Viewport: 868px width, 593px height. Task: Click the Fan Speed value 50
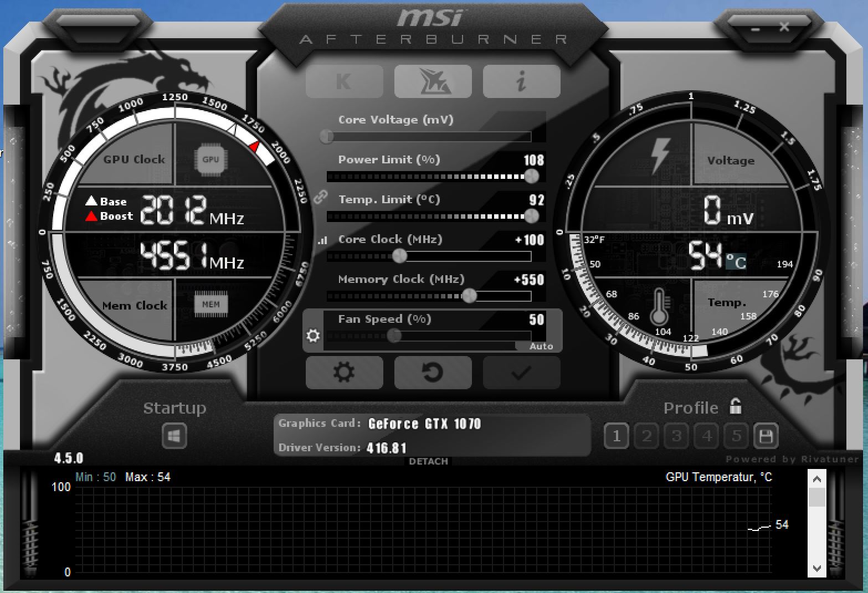click(x=536, y=319)
